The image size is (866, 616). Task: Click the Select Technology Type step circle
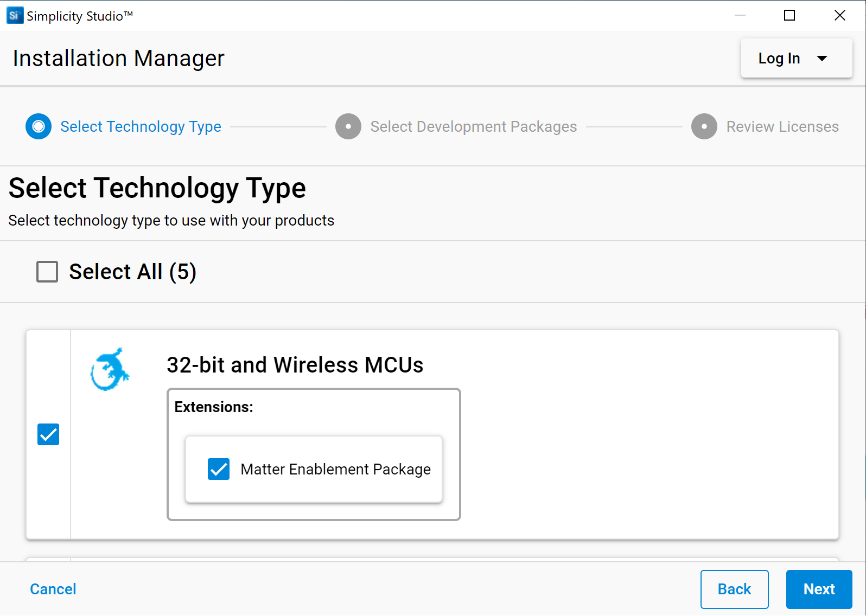tap(39, 126)
